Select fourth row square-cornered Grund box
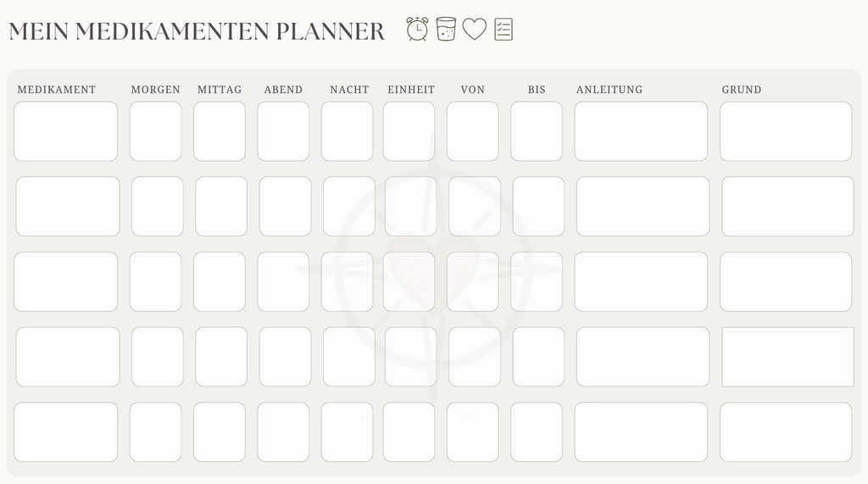868x484 pixels. (x=787, y=357)
